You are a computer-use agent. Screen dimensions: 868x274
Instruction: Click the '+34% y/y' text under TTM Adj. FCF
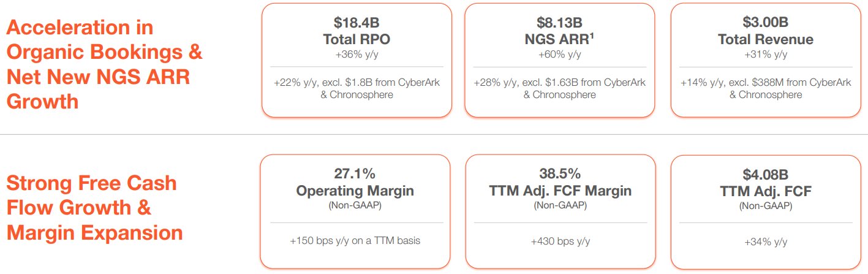(765, 242)
